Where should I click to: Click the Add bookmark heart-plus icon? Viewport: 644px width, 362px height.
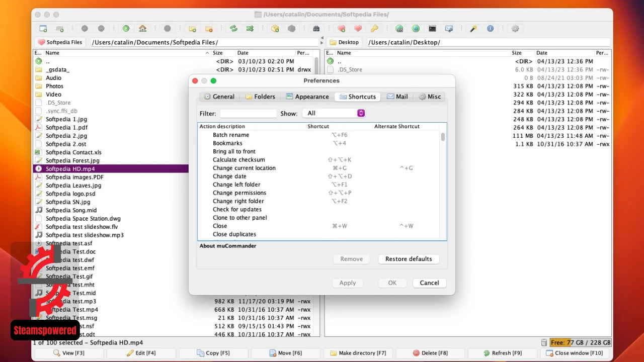pos(341,29)
